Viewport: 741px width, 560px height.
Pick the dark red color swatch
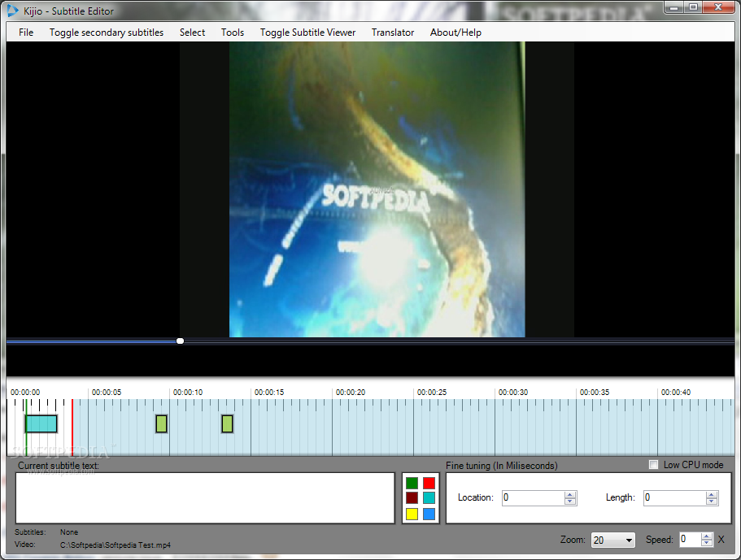click(412, 497)
